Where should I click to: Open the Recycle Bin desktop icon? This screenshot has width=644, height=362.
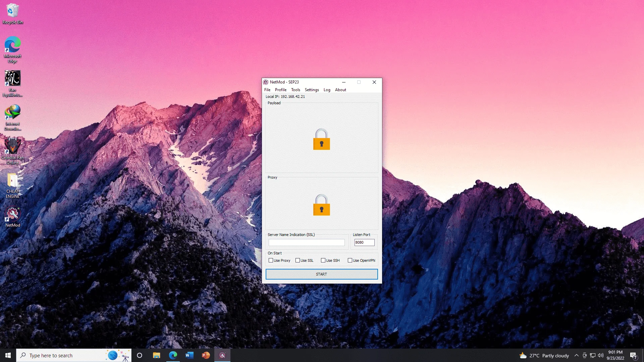tap(13, 14)
